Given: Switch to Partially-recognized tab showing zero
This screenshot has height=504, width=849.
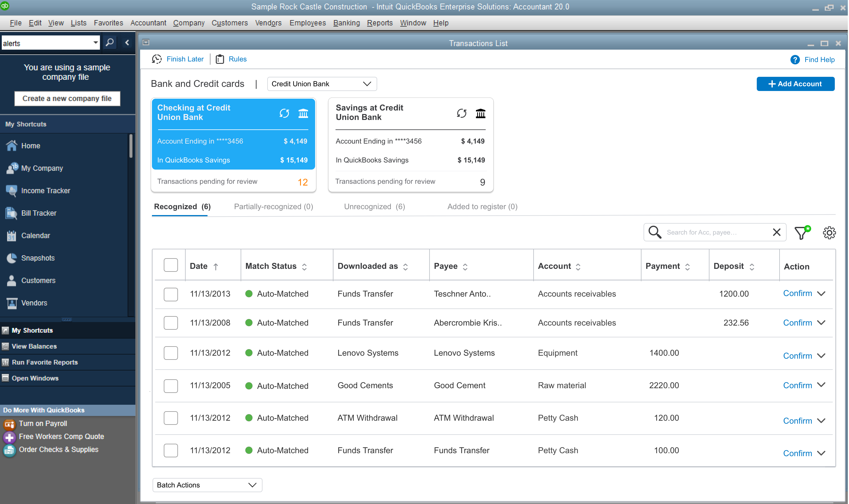Looking at the screenshot, I should point(273,207).
